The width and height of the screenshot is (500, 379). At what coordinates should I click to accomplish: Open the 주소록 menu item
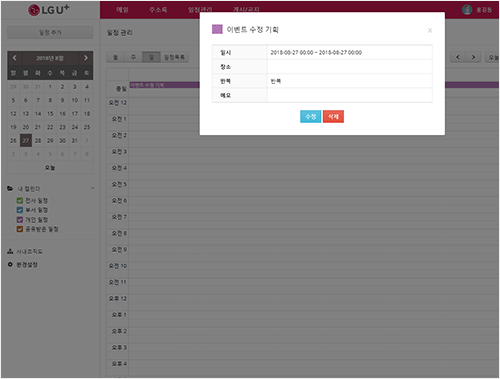158,10
